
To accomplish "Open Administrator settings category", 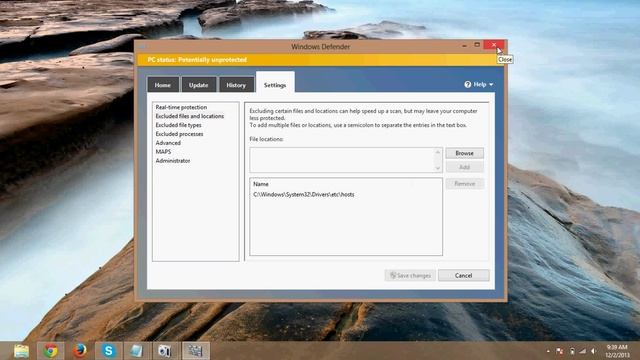I will point(173,160).
